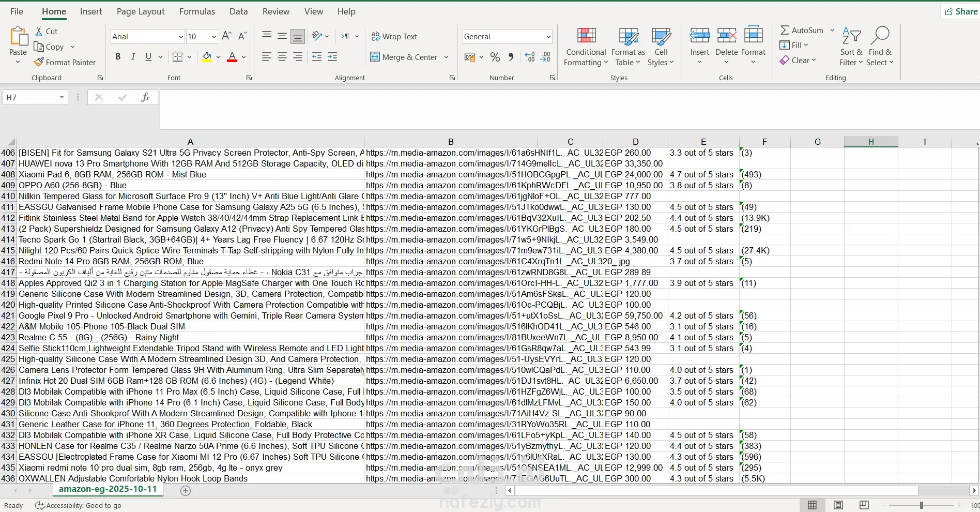This screenshot has height=512, width=980.
Task: Toggle Wrap Text
Action: click(394, 36)
